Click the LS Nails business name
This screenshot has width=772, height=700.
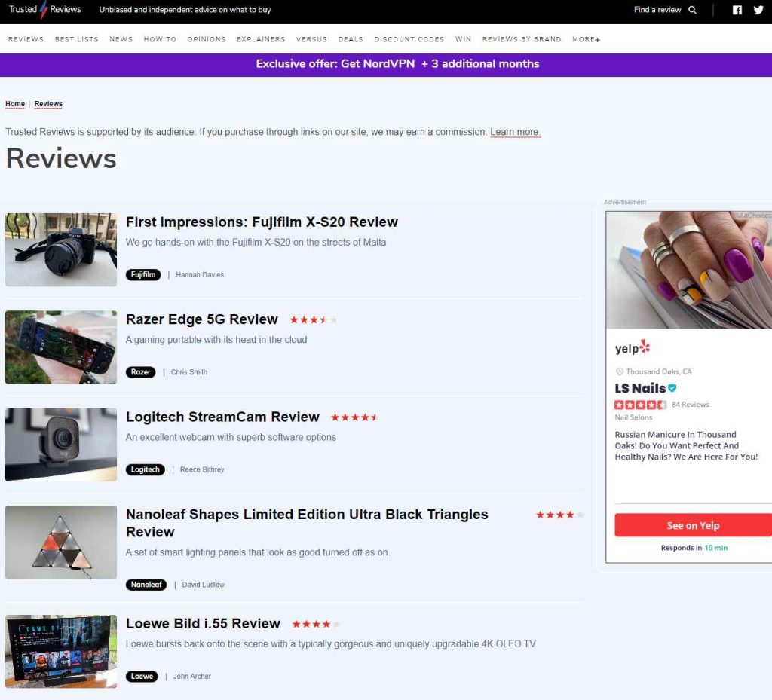pyautogui.click(x=640, y=388)
